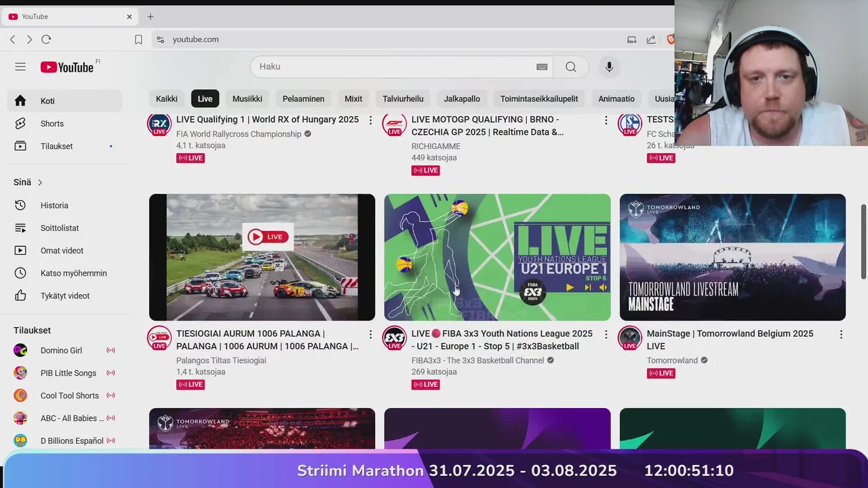Open Omat videot in the sidebar
868x488 pixels.
(64, 251)
